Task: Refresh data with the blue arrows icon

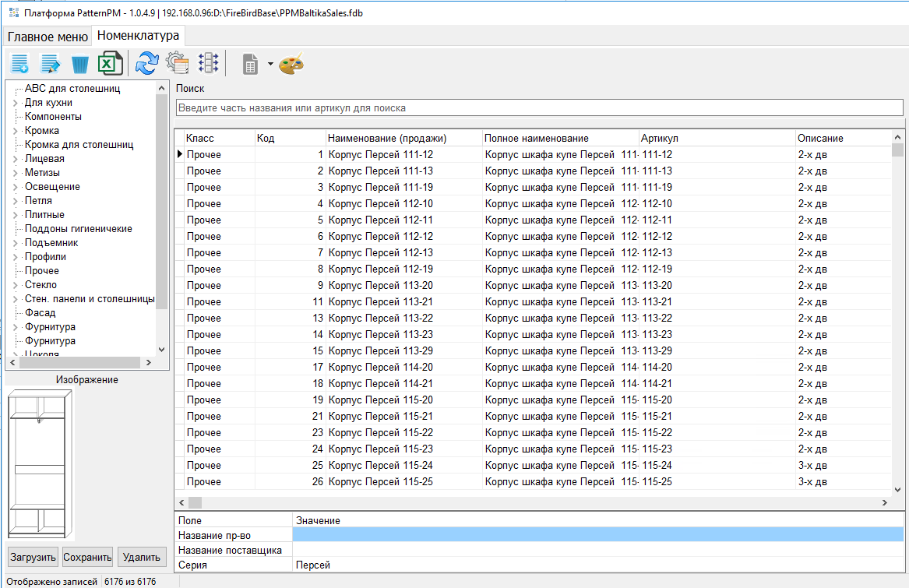Action: (146, 63)
